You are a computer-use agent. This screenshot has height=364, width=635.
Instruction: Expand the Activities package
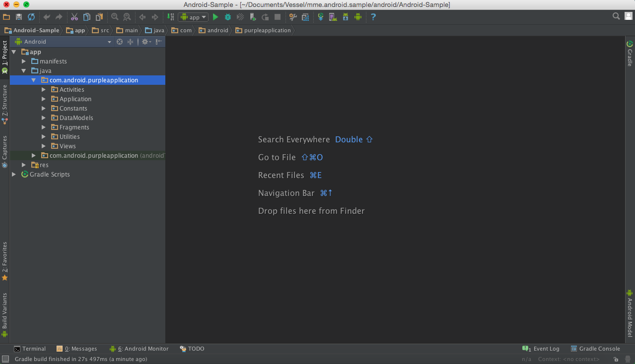click(x=44, y=89)
